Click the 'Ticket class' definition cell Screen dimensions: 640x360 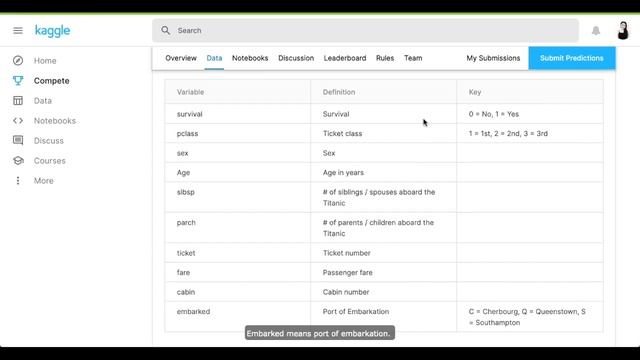pos(383,133)
